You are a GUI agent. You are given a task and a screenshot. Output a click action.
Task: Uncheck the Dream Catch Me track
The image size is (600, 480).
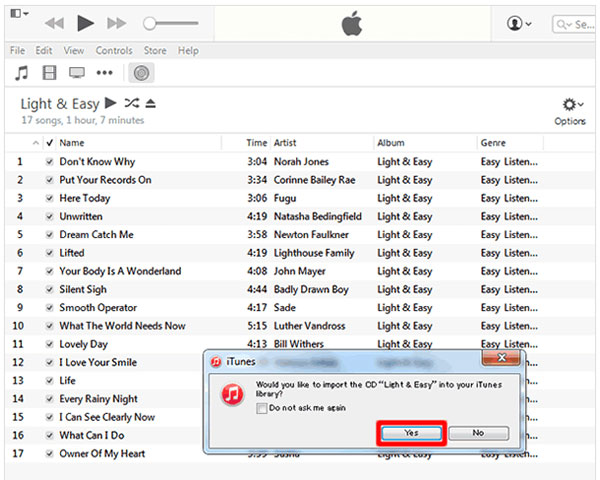click(x=49, y=235)
